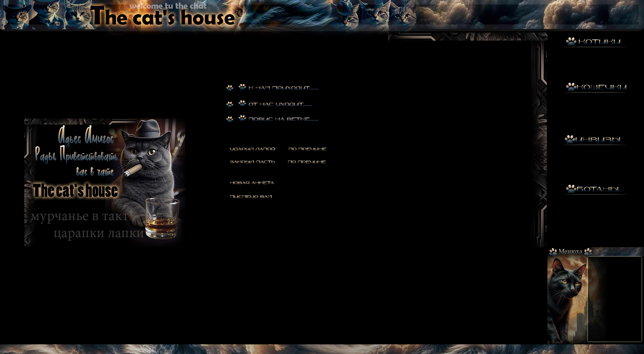Open ПИСМЕЦО ВАМ
Image resolution: width=644 pixels, height=354 pixels.
tap(251, 197)
